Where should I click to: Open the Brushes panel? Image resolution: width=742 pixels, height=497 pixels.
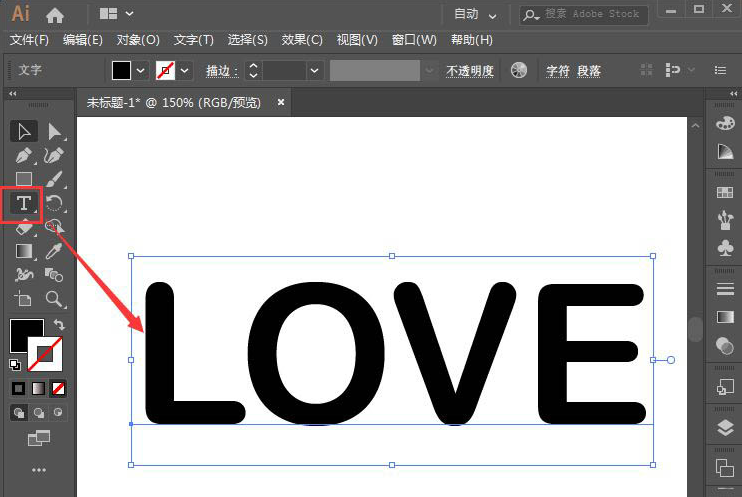(725, 220)
